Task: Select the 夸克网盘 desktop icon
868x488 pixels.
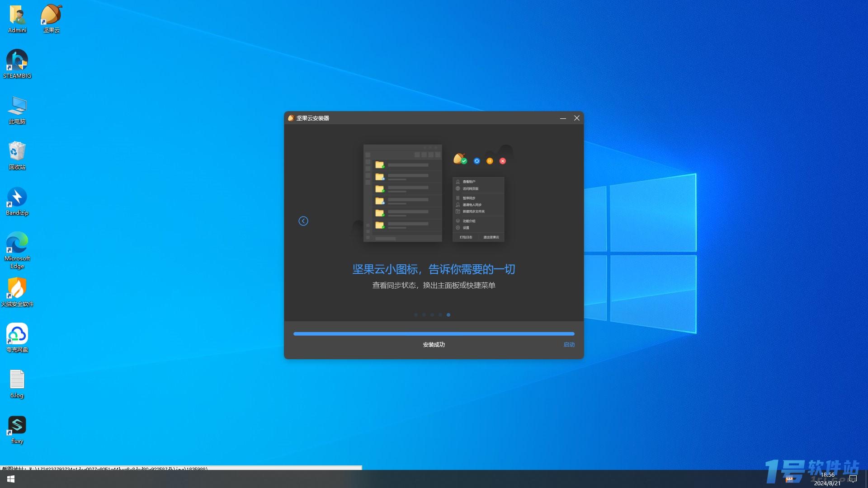Action: click(x=17, y=338)
